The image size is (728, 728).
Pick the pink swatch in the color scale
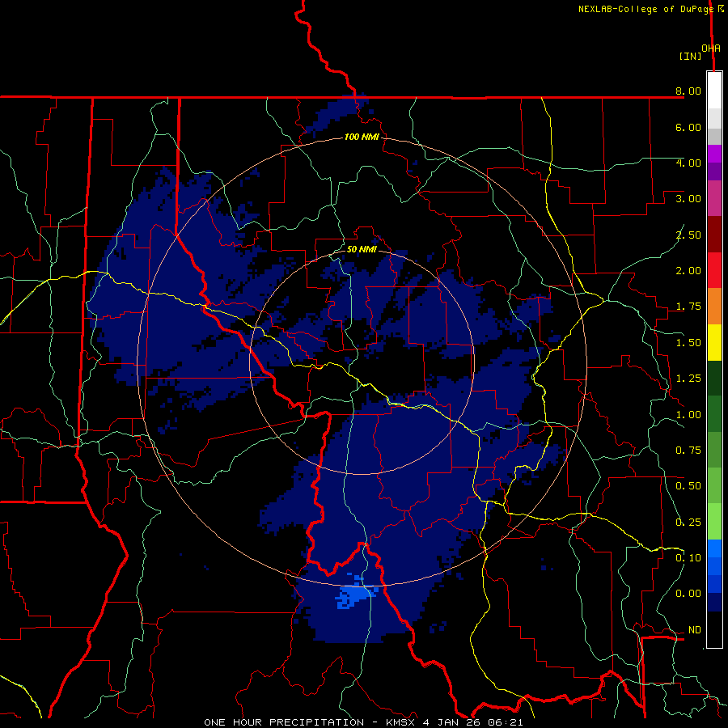pos(714,198)
